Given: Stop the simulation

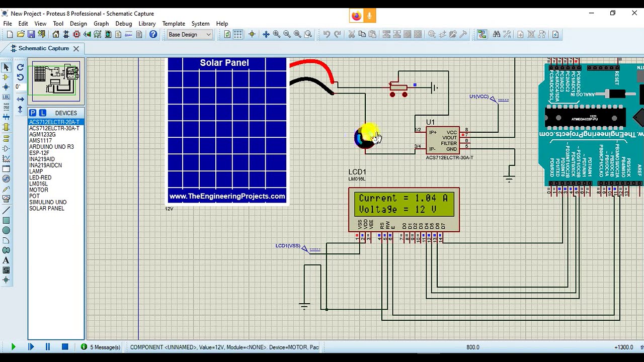Looking at the screenshot, I should pyautogui.click(x=65, y=347).
